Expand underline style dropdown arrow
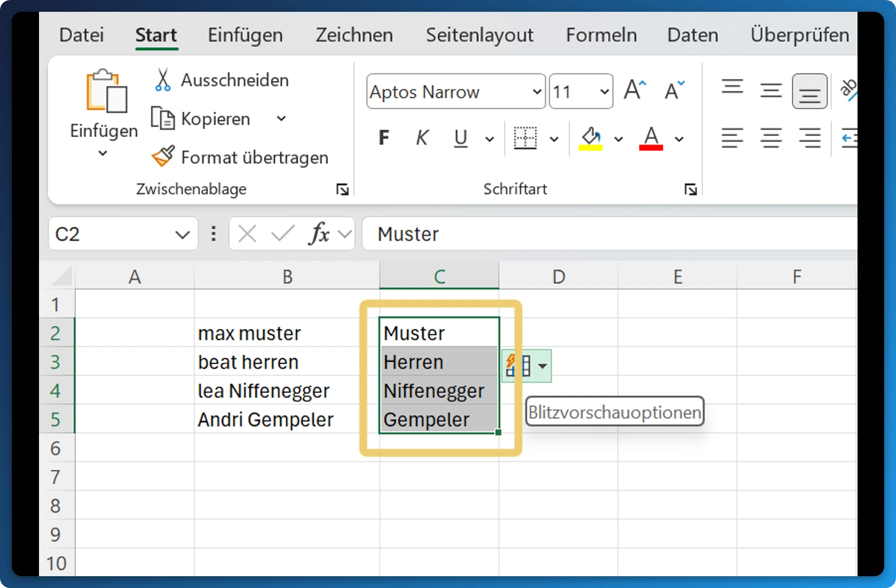The height and width of the screenshot is (588, 896). point(490,139)
